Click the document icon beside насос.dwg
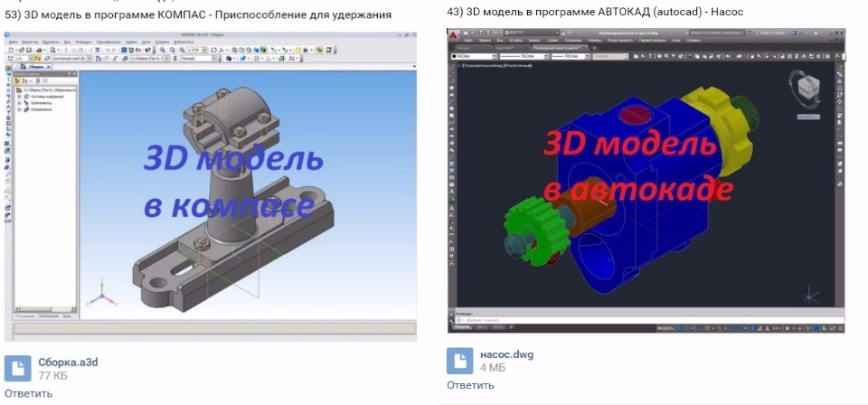Viewport: 868px width, 405px height. [x=460, y=361]
